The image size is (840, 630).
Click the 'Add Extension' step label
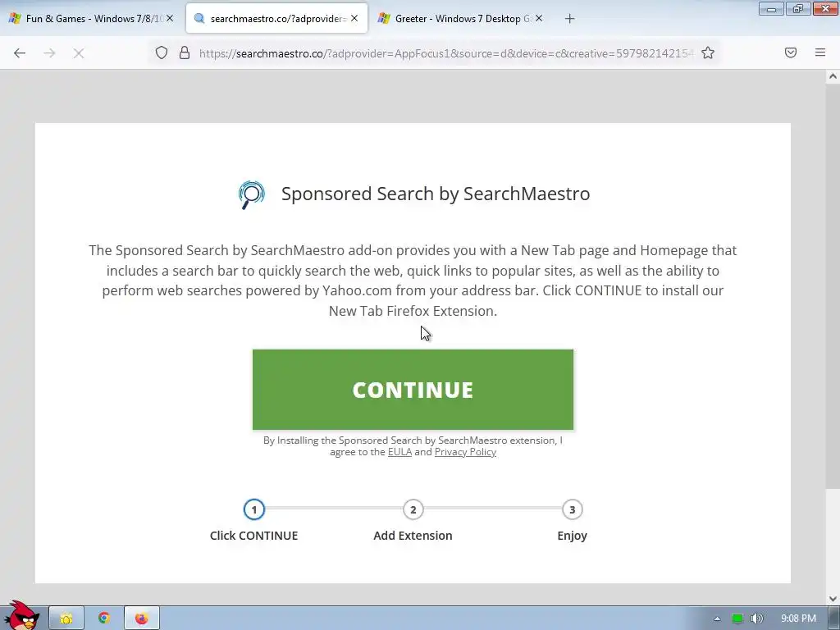413,536
